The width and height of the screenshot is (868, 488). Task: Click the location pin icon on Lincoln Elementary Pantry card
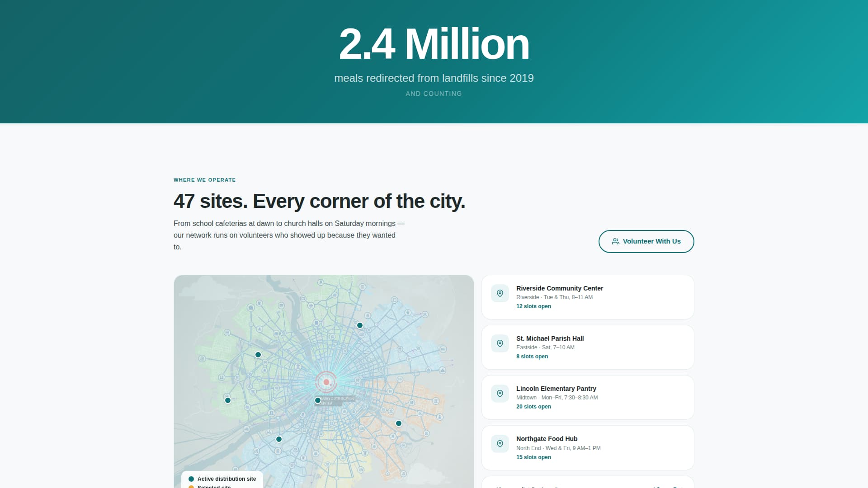tap(500, 394)
